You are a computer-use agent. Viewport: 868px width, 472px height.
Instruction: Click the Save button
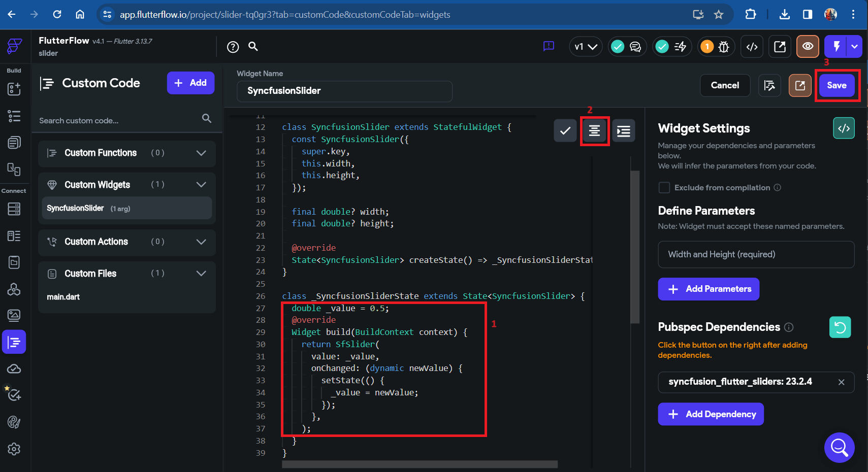pos(837,85)
